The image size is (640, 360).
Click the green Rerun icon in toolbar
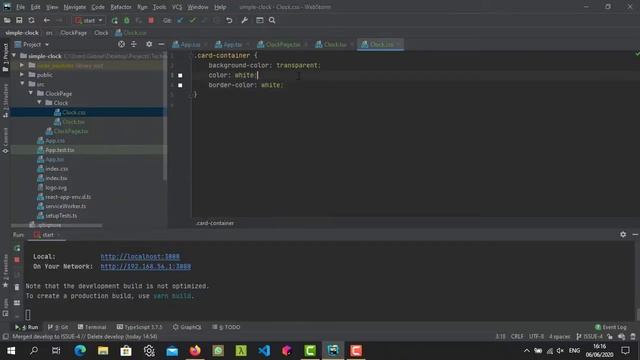(x=115, y=20)
